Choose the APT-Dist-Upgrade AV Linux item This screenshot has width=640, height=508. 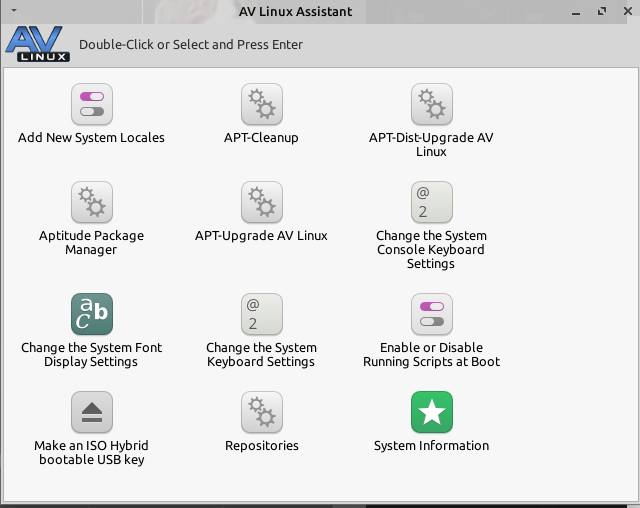(431, 121)
